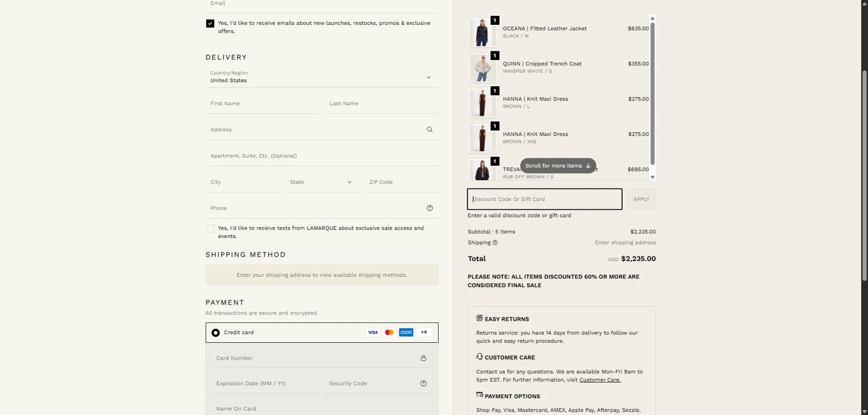
Task: Click the QUINN | Cropped Trench Coat text
Action: click(x=542, y=64)
